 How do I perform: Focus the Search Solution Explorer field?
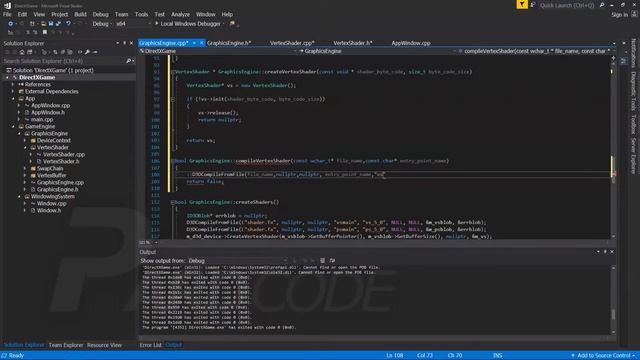(64, 61)
